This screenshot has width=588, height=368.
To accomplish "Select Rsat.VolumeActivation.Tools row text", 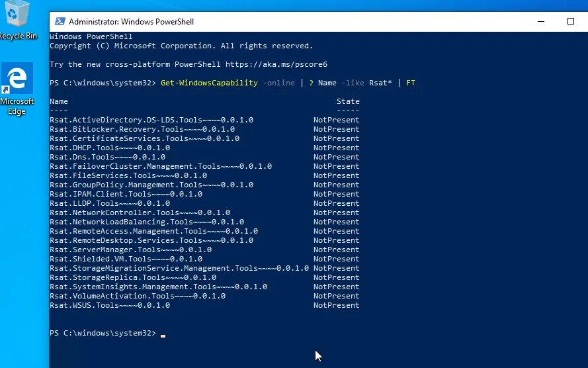I will click(138, 296).
